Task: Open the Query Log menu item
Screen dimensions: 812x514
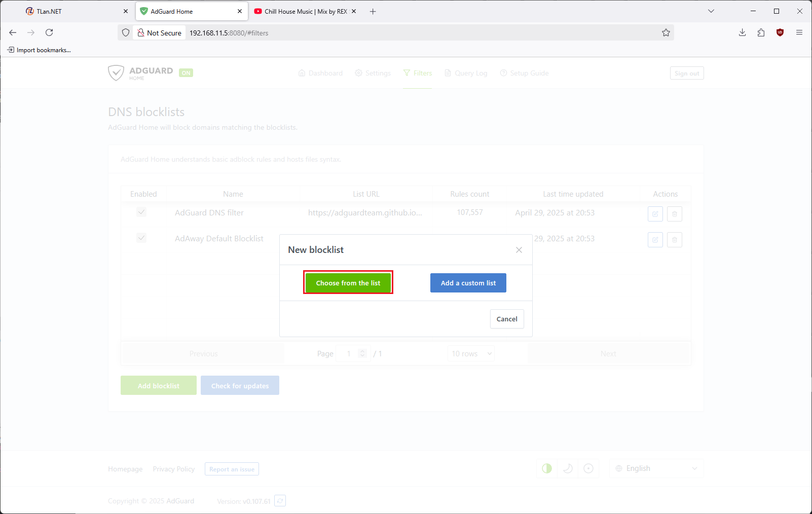Action: click(x=466, y=73)
